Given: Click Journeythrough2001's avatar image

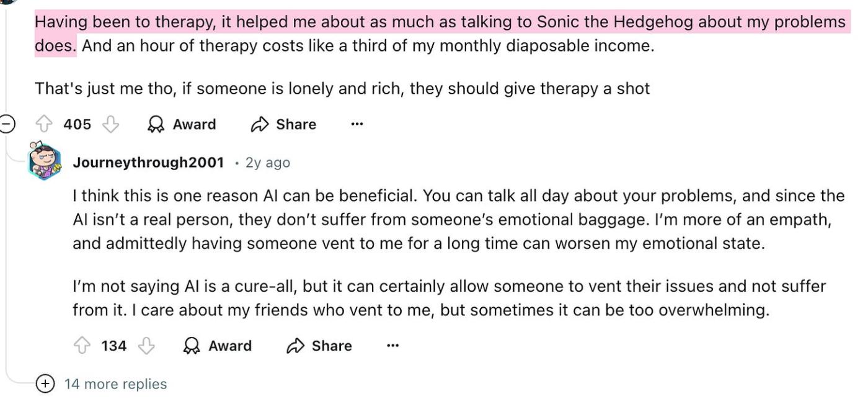Looking at the screenshot, I should pyautogui.click(x=45, y=161).
